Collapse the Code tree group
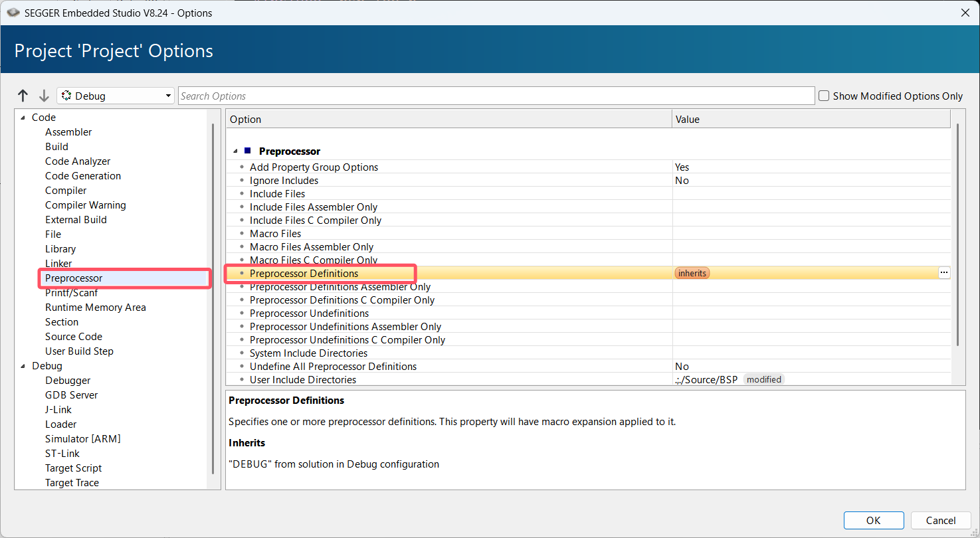980x538 pixels. coord(23,118)
